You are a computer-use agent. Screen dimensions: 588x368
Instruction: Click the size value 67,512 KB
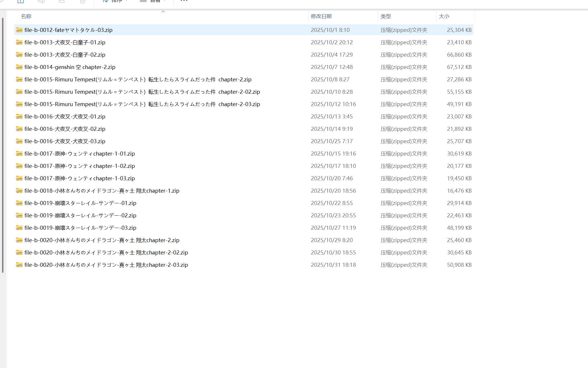tap(459, 67)
